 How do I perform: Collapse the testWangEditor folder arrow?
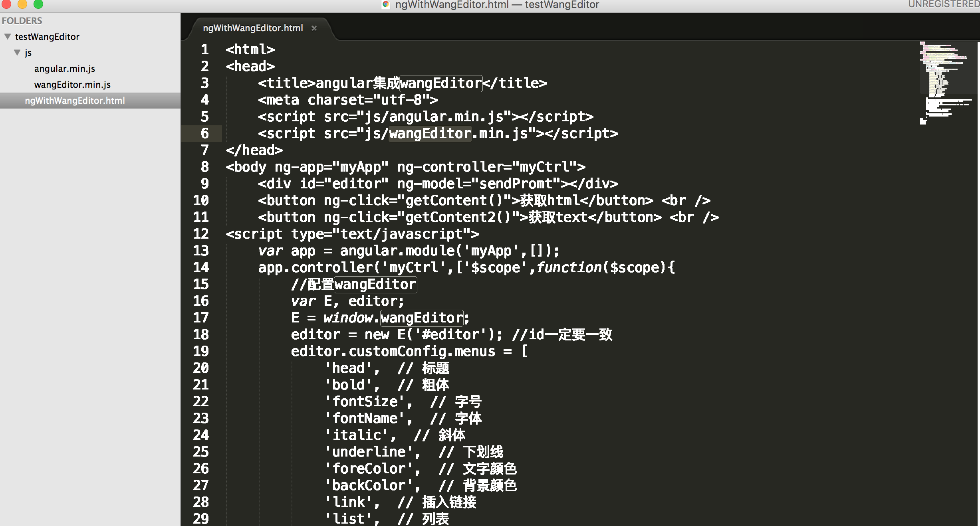point(8,36)
